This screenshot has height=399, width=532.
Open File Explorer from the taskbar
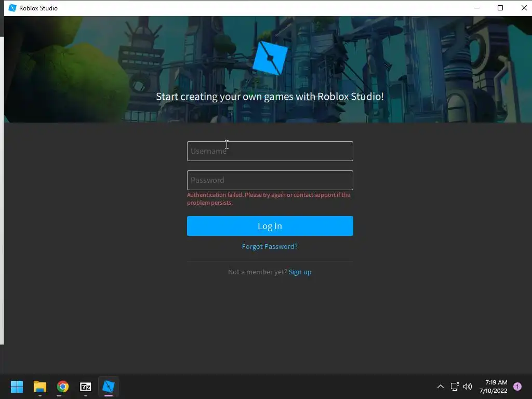[x=39, y=387]
